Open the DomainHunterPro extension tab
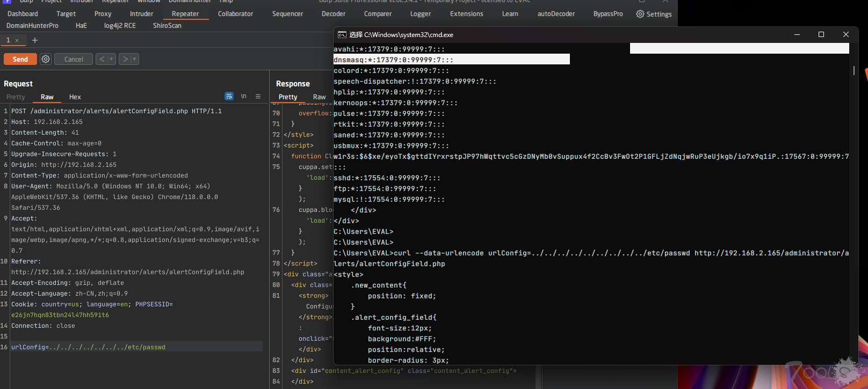 tap(32, 26)
